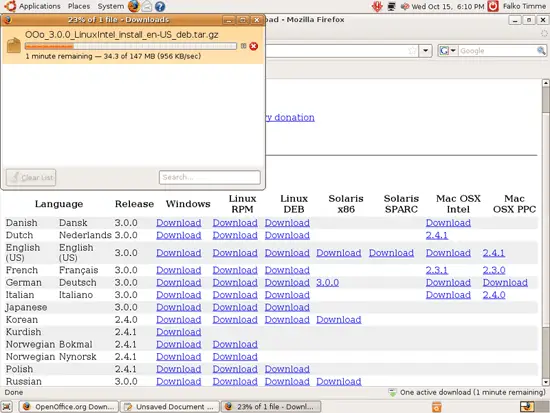Open the Places menu
This screenshot has width=550, height=413.
[x=79, y=6]
